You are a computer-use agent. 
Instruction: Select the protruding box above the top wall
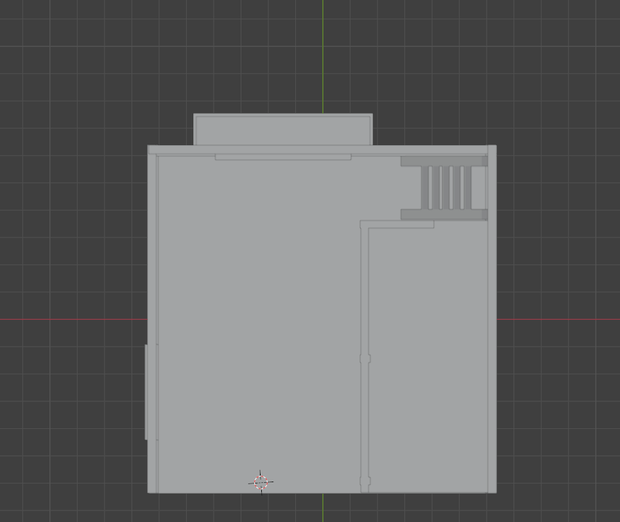283,129
